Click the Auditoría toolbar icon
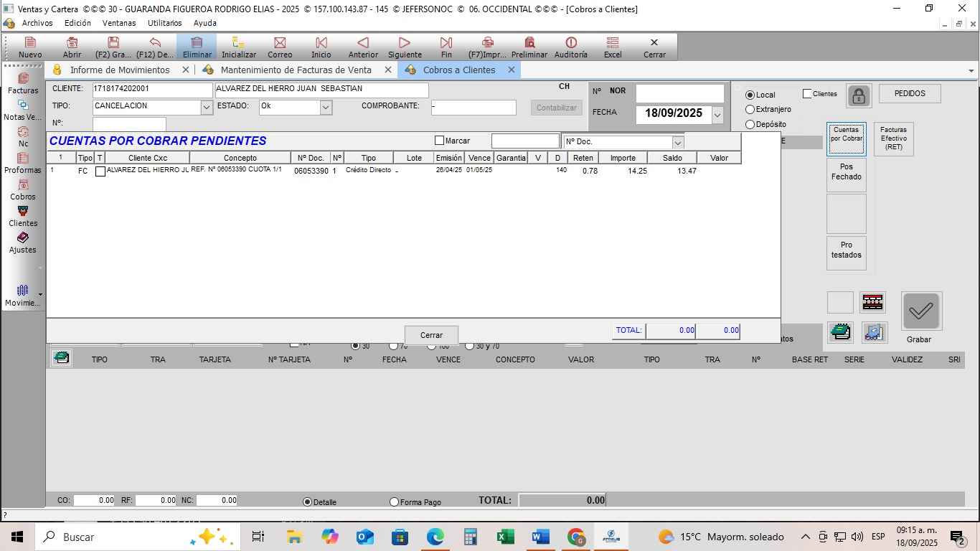980x551 pixels. pos(570,44)
